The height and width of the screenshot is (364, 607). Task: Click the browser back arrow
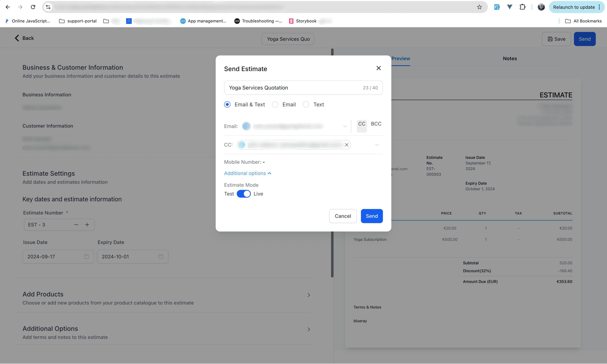coord(8,7)
